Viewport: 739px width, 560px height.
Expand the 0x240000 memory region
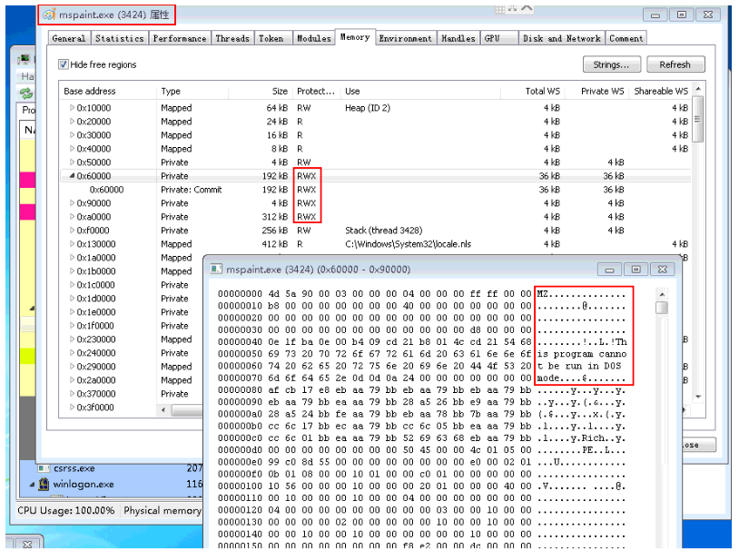[72, 353]
